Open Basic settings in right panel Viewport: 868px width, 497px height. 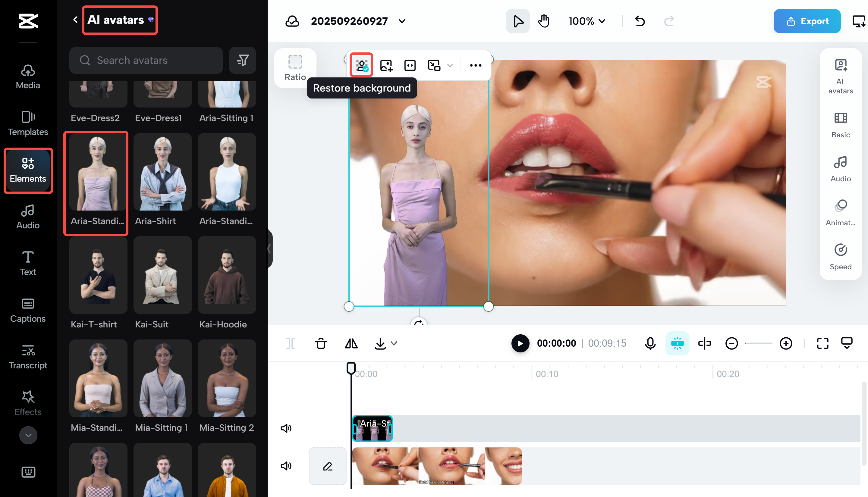point(841,125)
